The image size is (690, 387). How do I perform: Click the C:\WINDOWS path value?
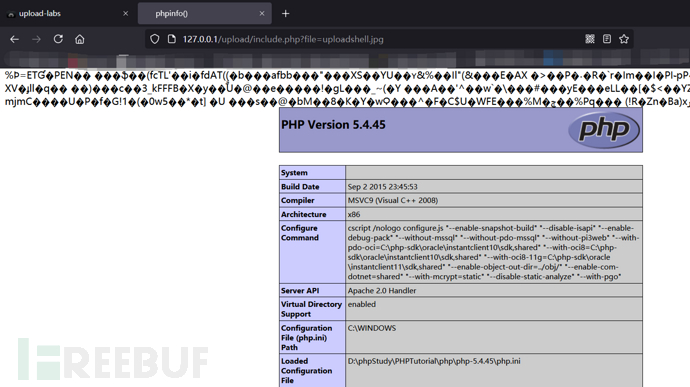tap(372, 328)
